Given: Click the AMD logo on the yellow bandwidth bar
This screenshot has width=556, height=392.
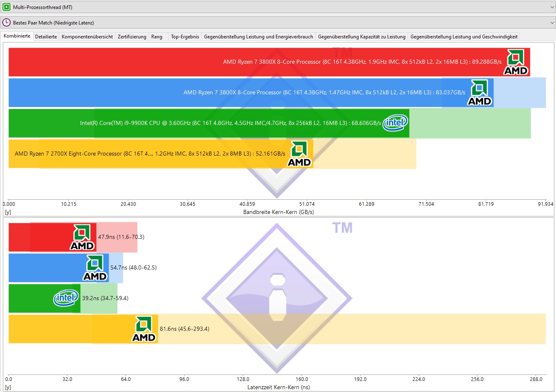Looking at the screenshot, I should coord(299,154).
